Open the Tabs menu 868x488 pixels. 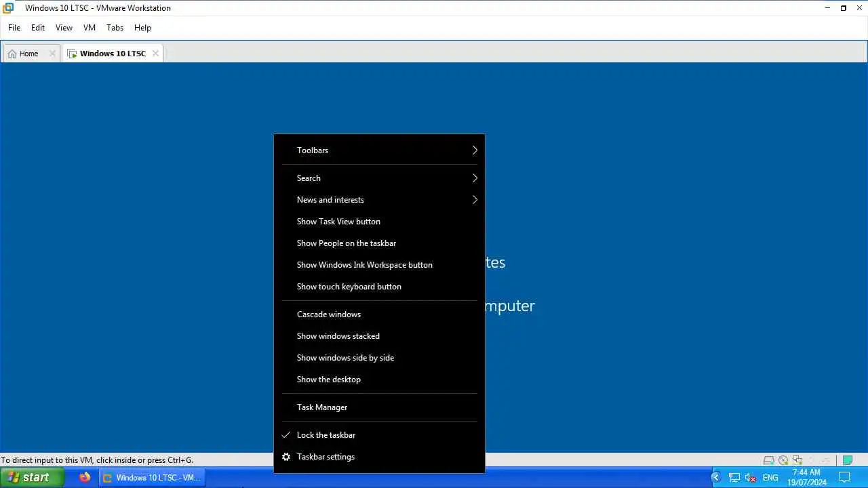(115, 28)
